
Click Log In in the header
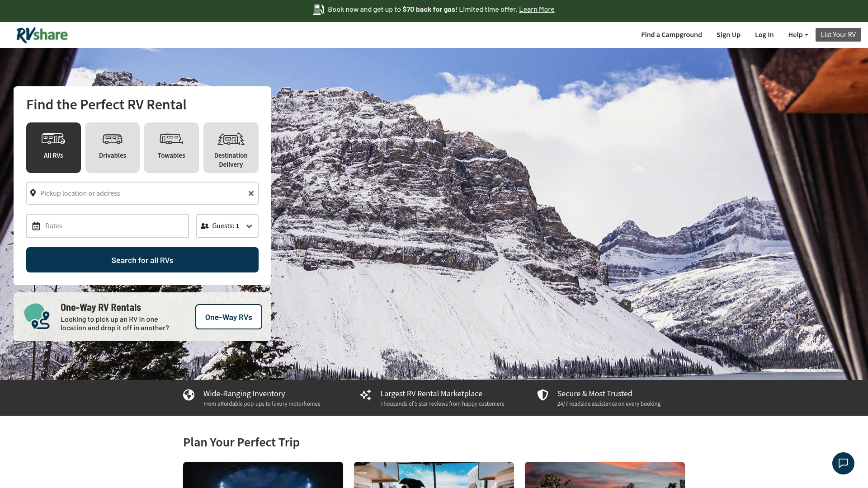pos(764,35)
